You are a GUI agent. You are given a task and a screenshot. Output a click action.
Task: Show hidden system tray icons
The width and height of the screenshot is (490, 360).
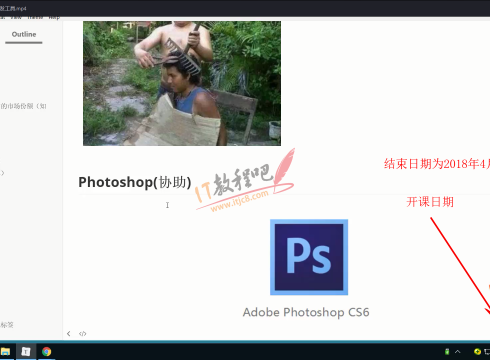pyautogui.click(x=458, y=351)
